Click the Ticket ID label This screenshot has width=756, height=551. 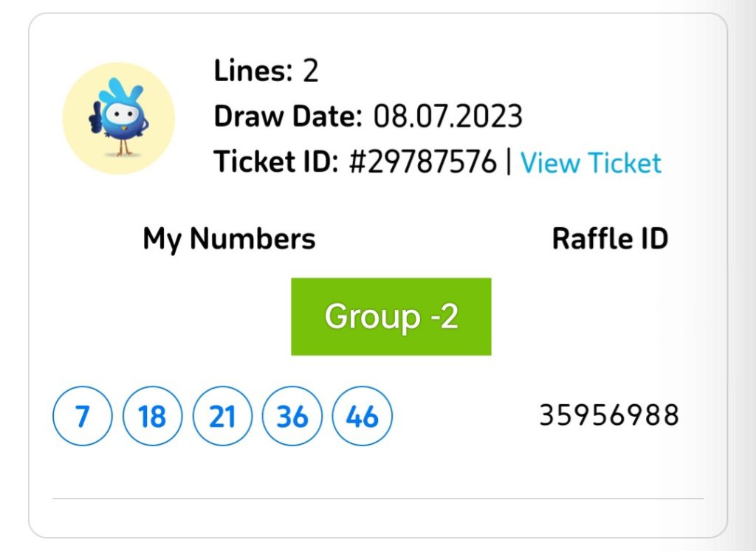point(275,162)
